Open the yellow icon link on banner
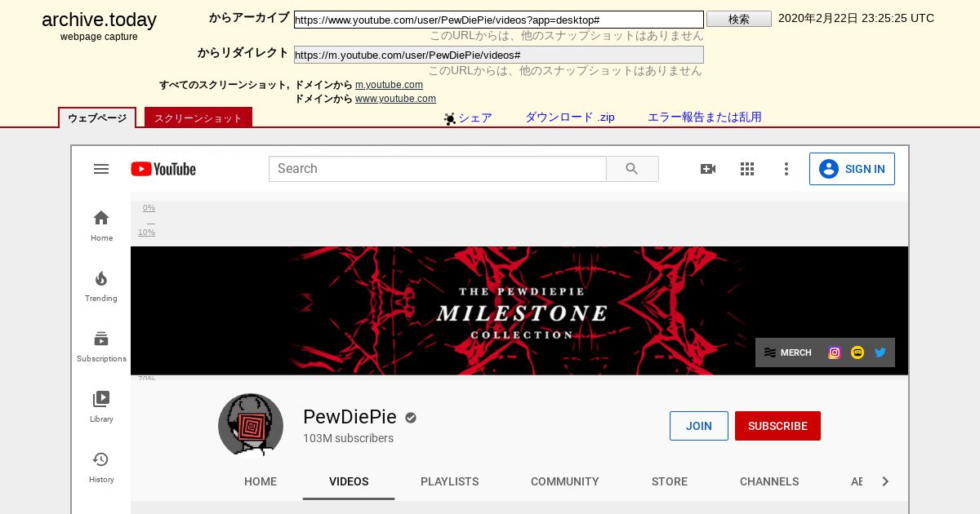 pyautogui.click(x=857, y=352)
